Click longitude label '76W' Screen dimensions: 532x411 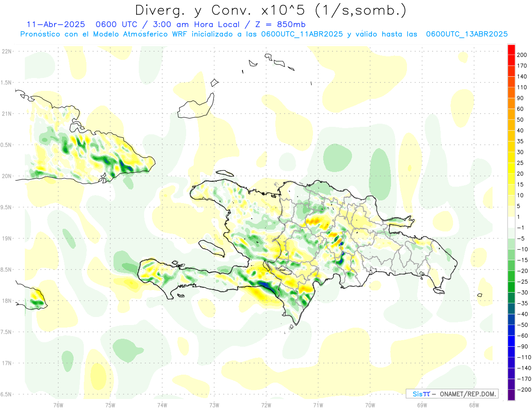pos(58,405)
